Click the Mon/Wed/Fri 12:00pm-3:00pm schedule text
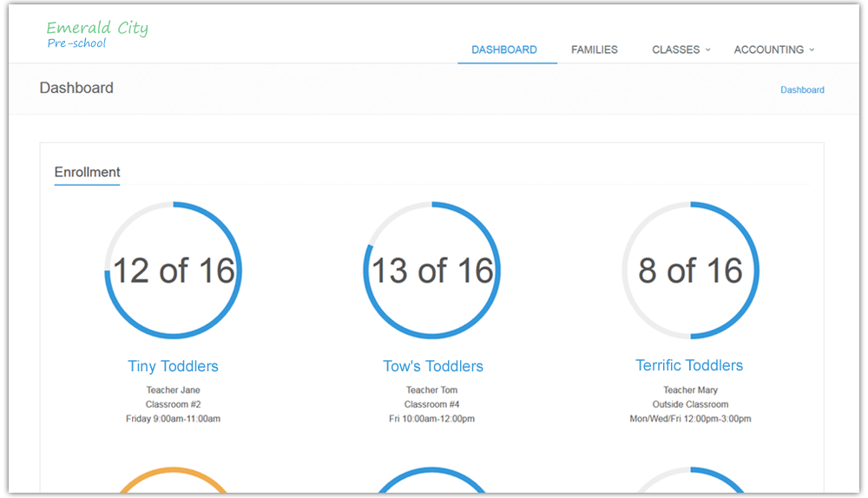 pyautogui.click(x=690, y=419)
